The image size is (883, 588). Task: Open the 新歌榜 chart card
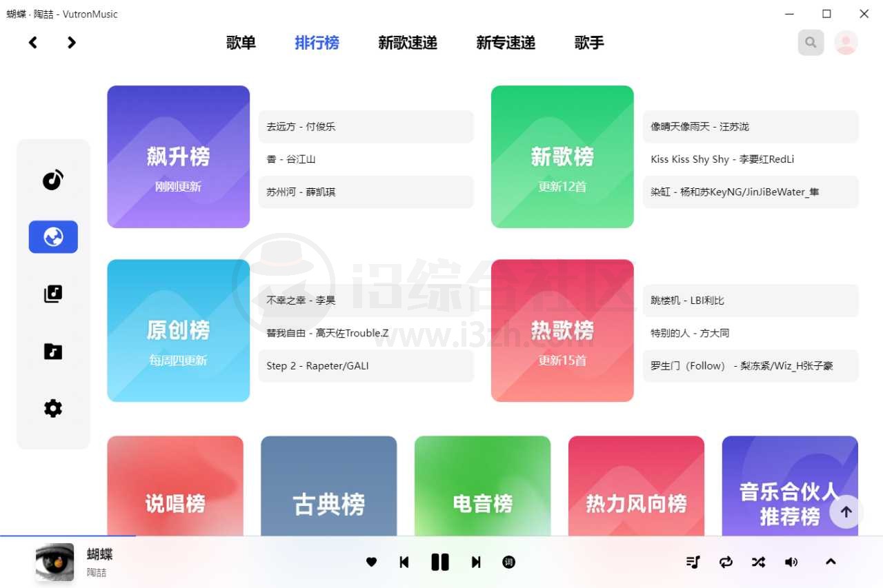[562, 157]
